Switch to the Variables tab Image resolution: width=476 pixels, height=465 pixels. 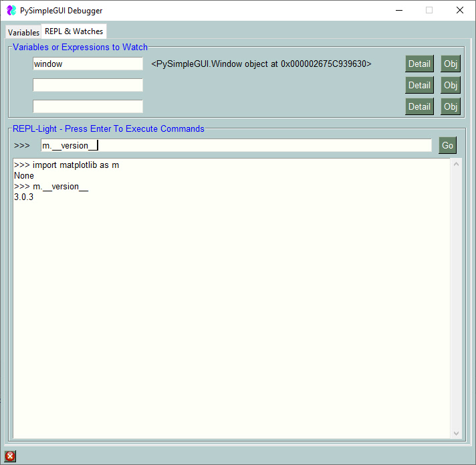[x=23, y=32]
